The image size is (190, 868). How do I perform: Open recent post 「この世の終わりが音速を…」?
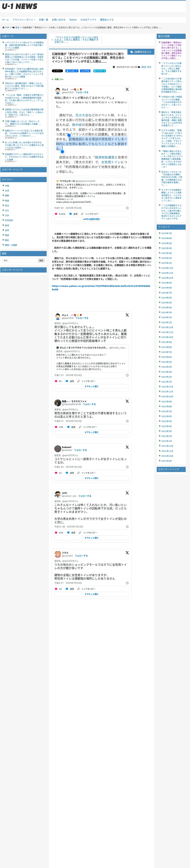(171, 85)
